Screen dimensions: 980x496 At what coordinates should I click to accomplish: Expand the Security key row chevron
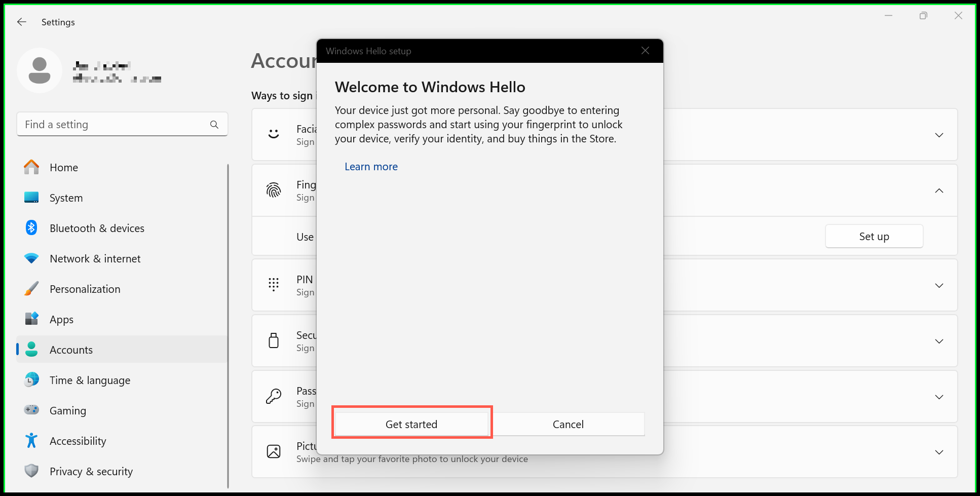[x=939, y=341]
